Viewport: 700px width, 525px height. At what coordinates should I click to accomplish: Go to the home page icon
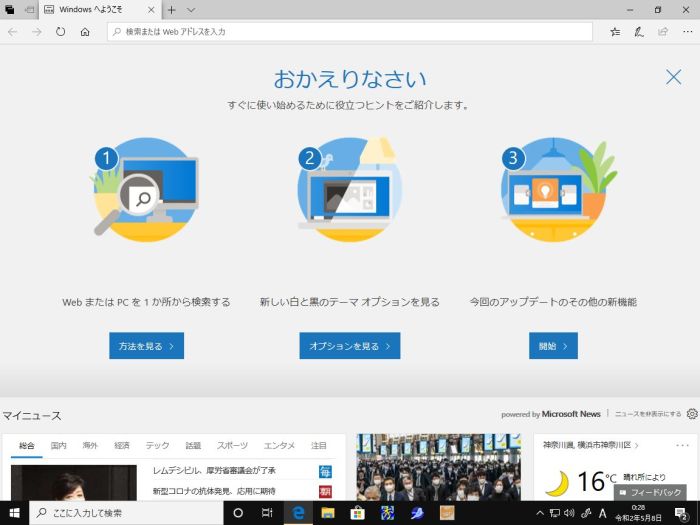pyautogui.click(x=85, y=32)
